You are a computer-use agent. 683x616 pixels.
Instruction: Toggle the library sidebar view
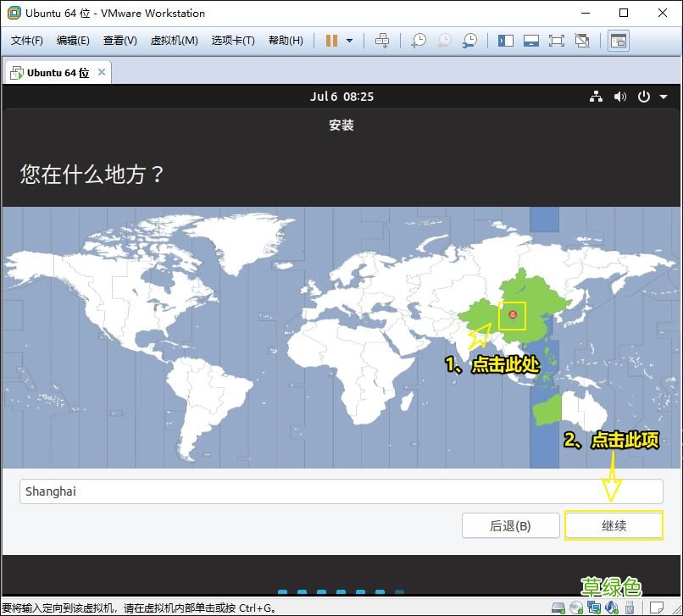tap(506, 41)
